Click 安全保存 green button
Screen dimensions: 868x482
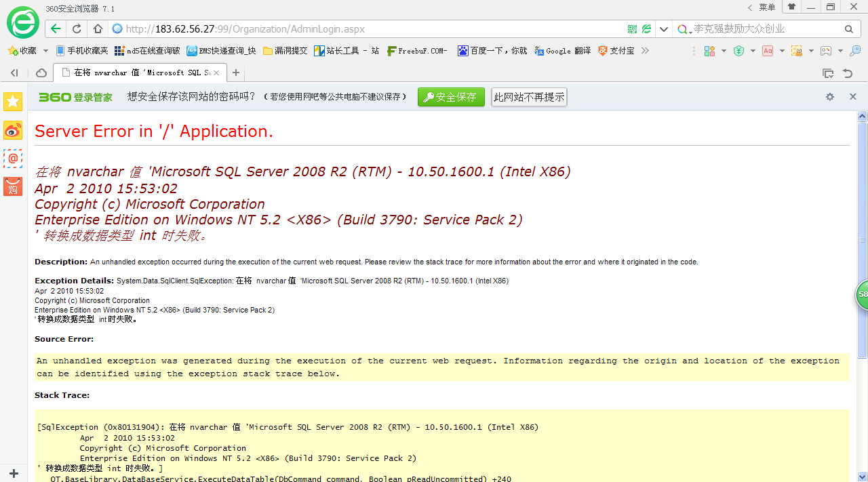coord(451,98)
